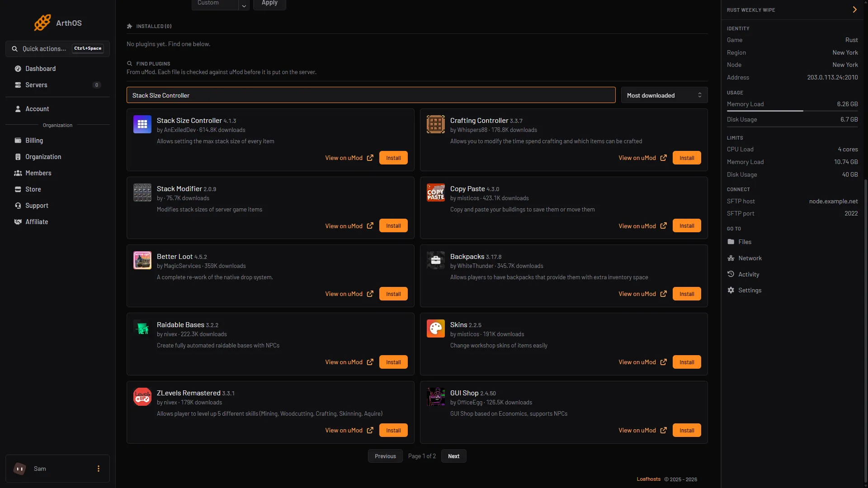Click the Network icon in Go To
Viewport: 868px width, 488px height.
(x=731, y=258)
